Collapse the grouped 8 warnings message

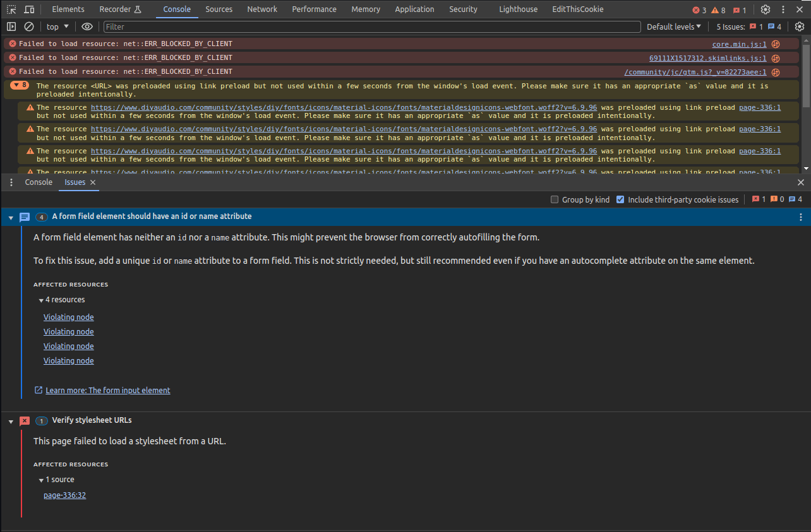pos(20,85)
